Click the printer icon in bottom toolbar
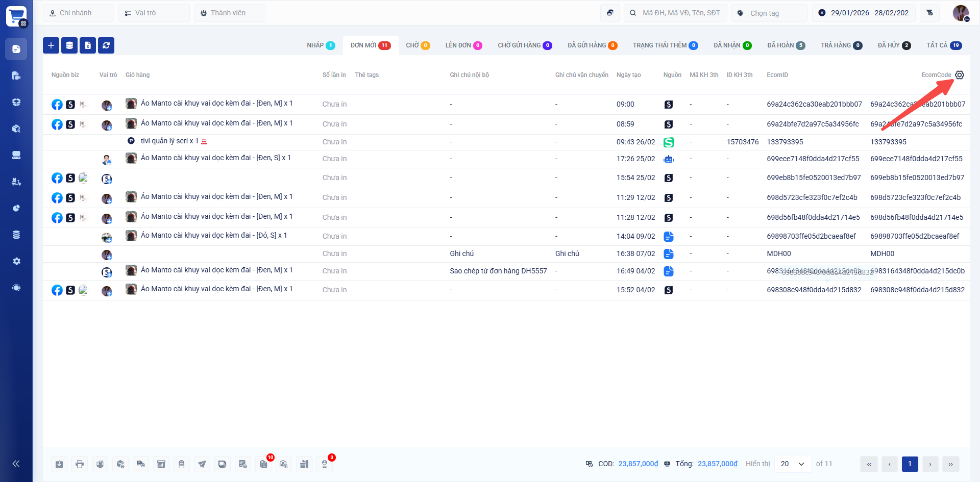 [x=80, y=464]
